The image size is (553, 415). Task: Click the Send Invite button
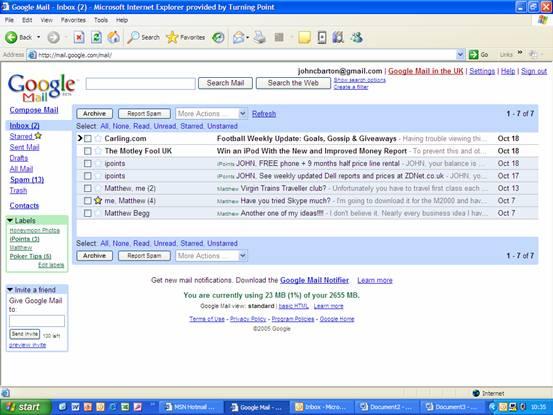25,334
